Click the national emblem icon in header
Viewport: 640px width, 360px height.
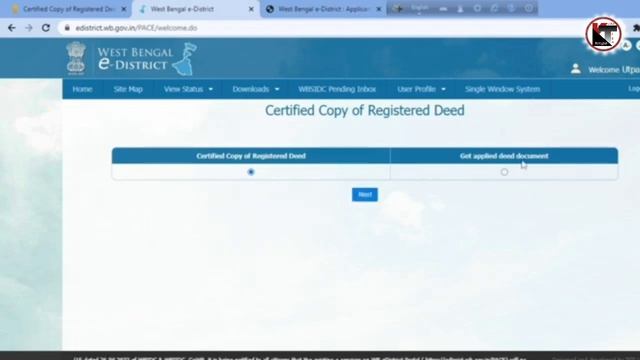76,58
